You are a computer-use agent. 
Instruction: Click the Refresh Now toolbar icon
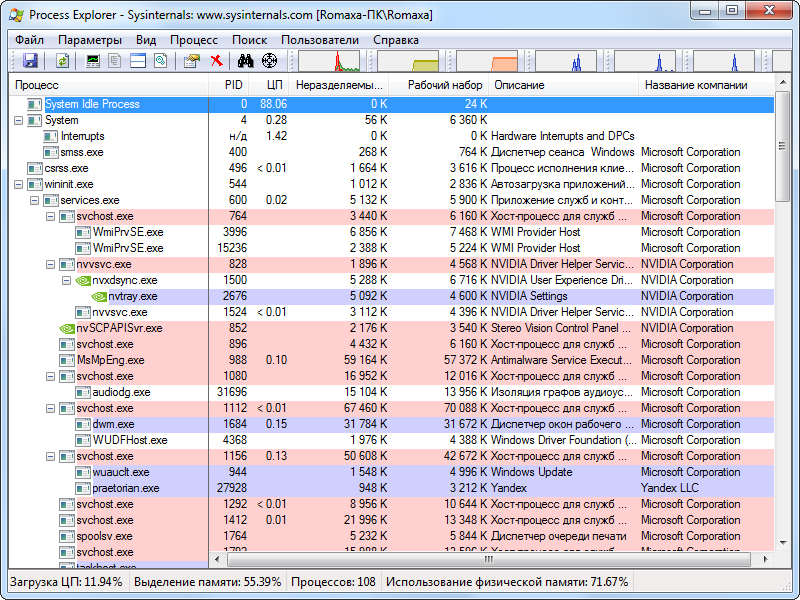[62, 61]
